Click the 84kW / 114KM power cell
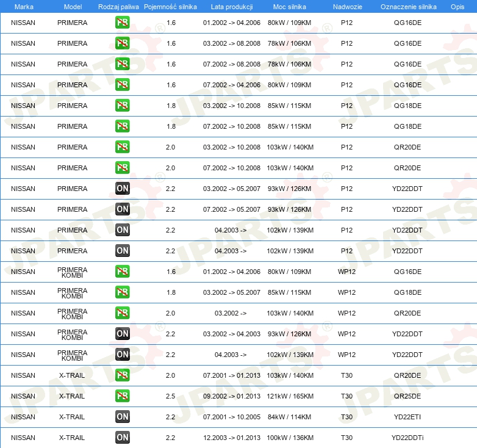The height and width of the screenshot is (448, 477). coord(289,417)
